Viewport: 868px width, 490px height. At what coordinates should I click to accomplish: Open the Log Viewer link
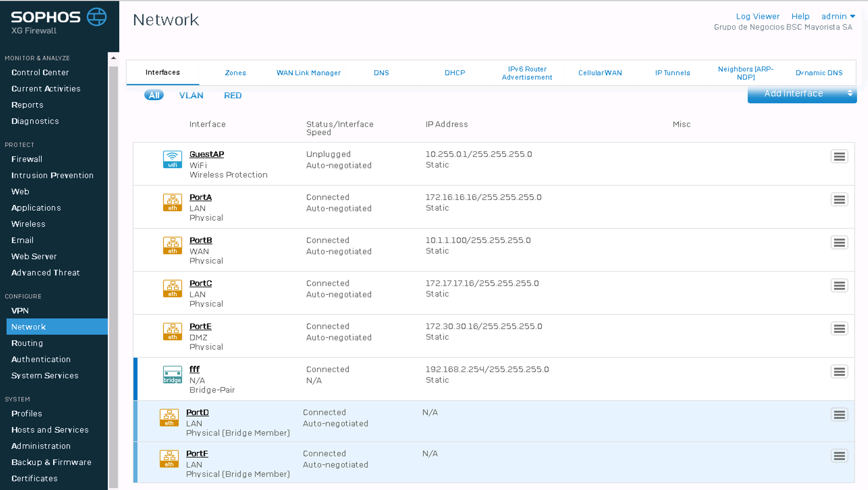757,16
